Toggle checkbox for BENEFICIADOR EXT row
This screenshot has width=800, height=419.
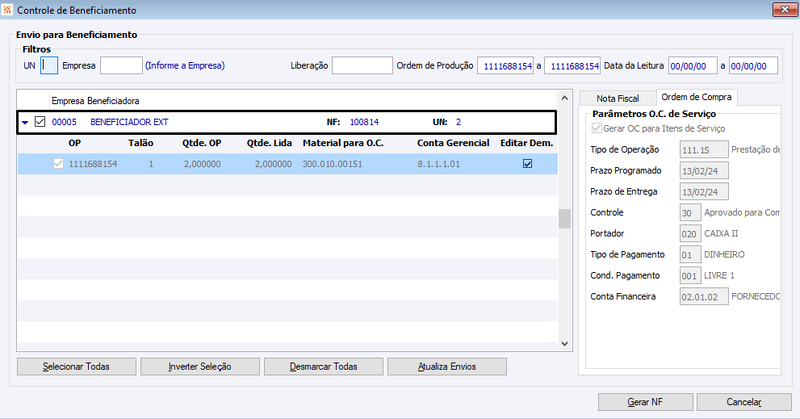click(x=40, y=121)
